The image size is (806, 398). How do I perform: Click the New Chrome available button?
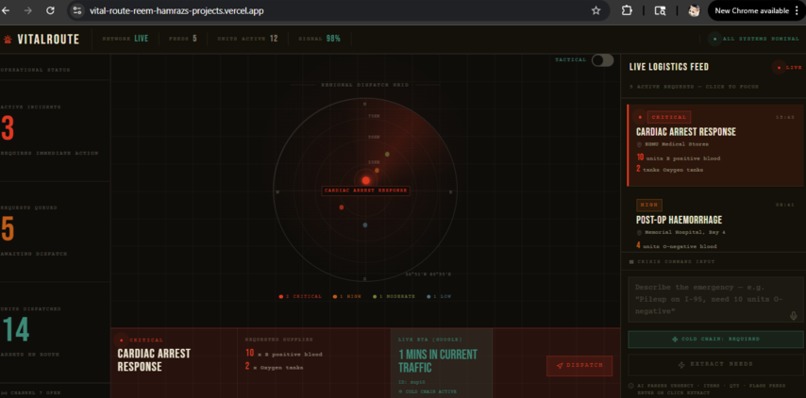[756, 10]
